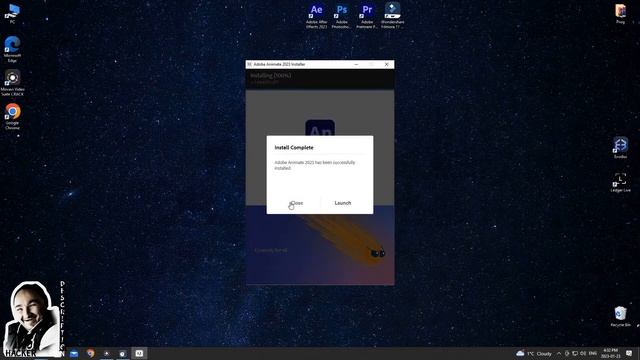Select the archive icon in desktop's top-right corner

(620, 13)
